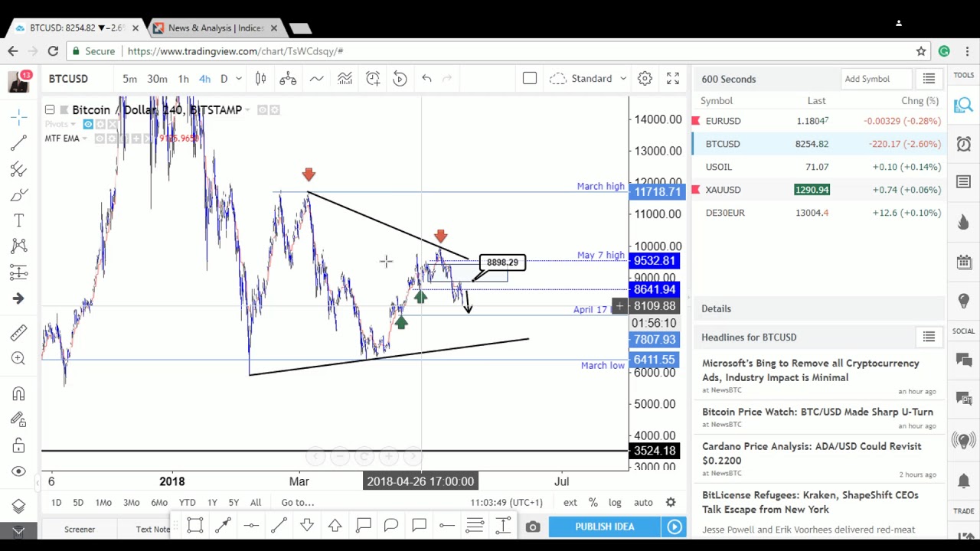This screenshot has height=551, width=980.
Task: Select the arrow icon tool in left toolbar
Action: (18, 298)
